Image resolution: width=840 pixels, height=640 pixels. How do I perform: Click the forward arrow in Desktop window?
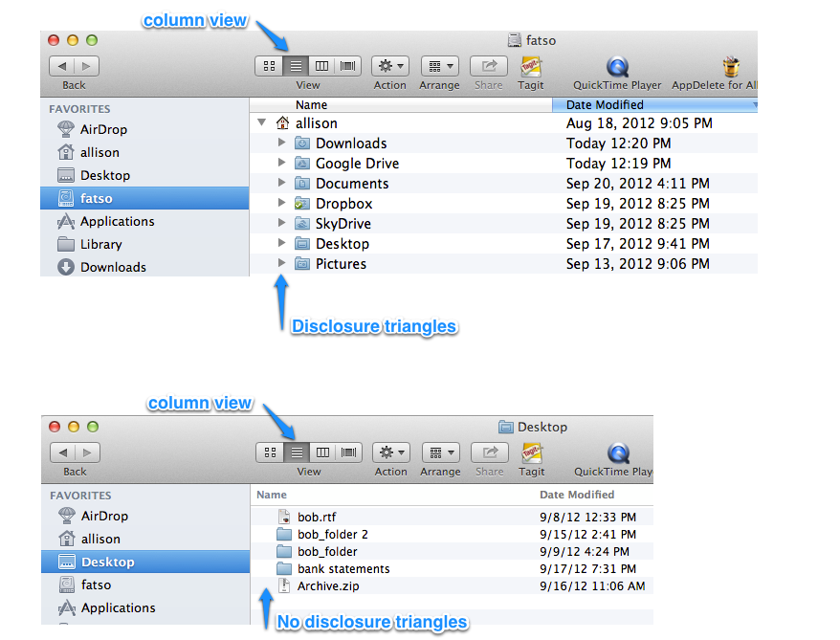coord(87,452)
